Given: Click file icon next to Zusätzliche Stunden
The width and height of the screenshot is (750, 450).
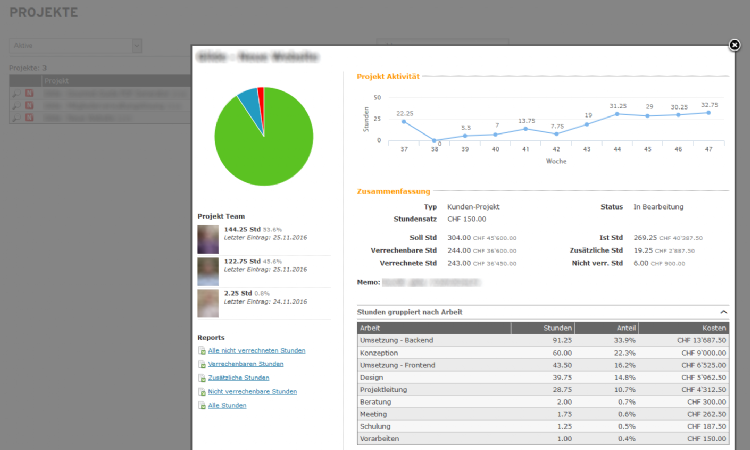Looking at the screenshot, I should pyautogui.click(x=202, y=378).
